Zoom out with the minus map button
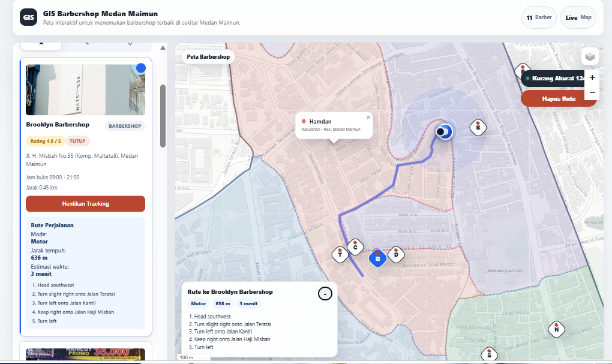This screenshot has width=612, height=364. [592, 93]
